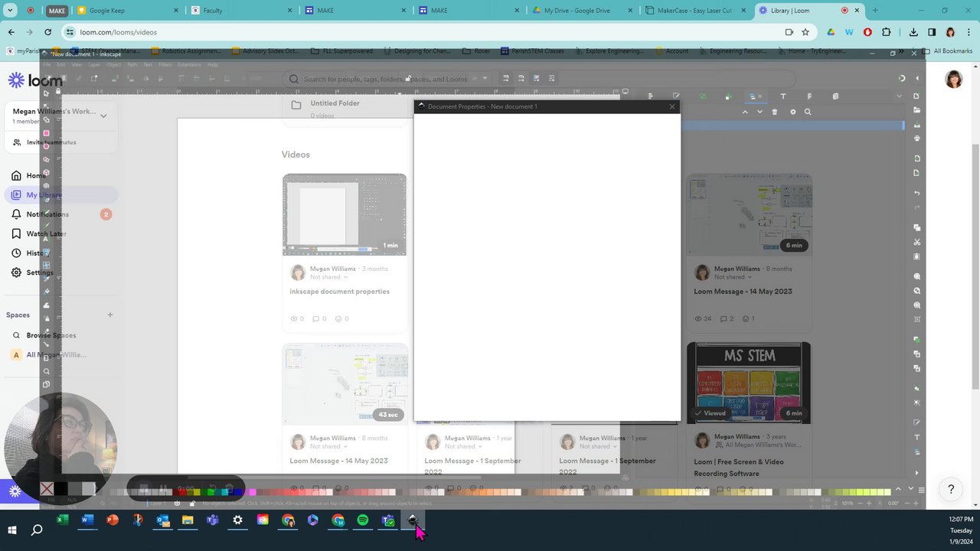Open PowerPoint from the taskbar
Screen dimensions: 980x551
(x=113, y=520)
